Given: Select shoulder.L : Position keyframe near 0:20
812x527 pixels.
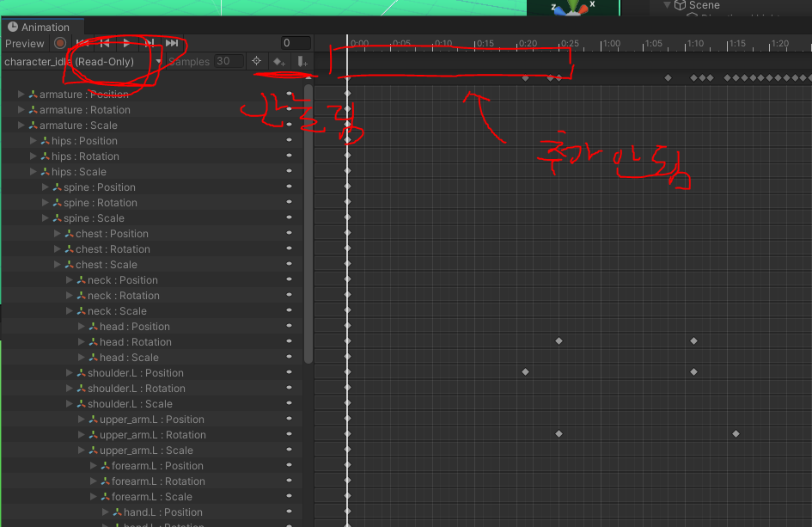Looking at the screenshot, I should (x=525, y=372).
